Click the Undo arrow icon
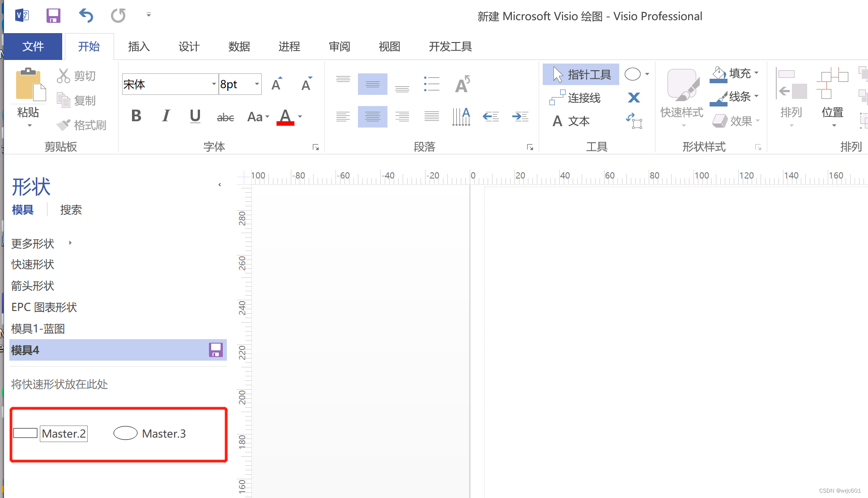868x498 pixels. [x=85, y=16]
